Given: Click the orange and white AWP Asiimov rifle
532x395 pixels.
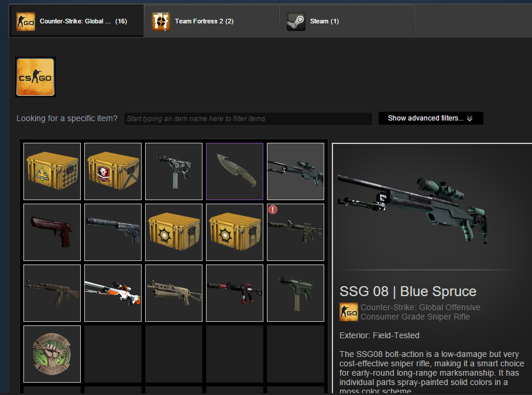Looking at the screenshot, I should (112, 293).
